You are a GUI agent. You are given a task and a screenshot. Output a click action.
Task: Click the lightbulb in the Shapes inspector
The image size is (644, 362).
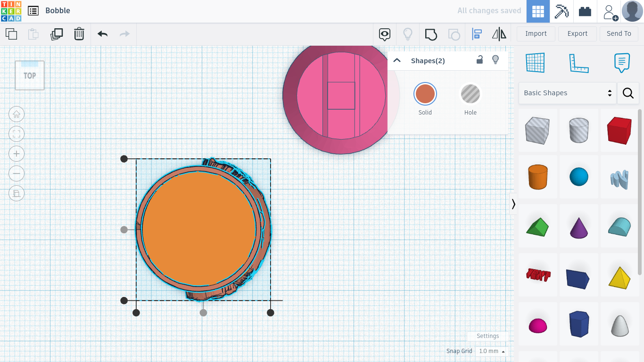click(x=495, y=60)
